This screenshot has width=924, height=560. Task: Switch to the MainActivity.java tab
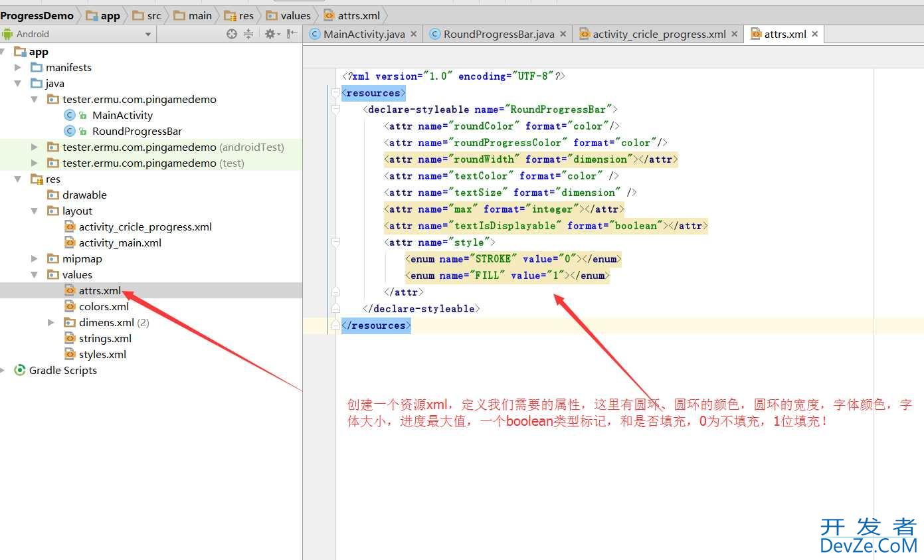click(x=364, y=34)
